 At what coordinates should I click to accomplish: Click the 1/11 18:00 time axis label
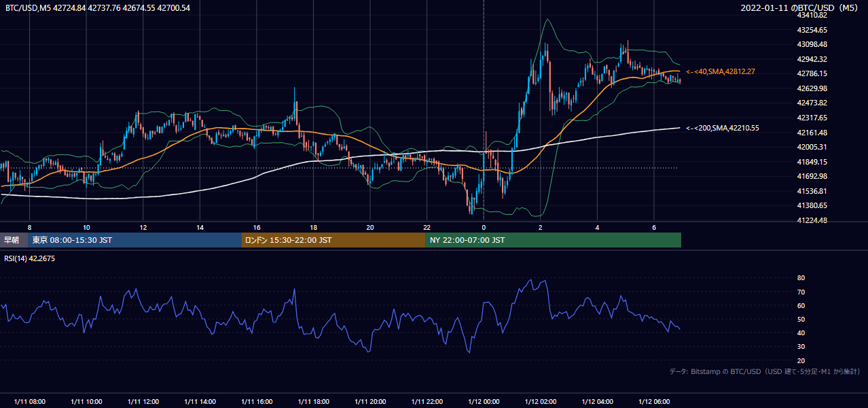tap(313, 401)
